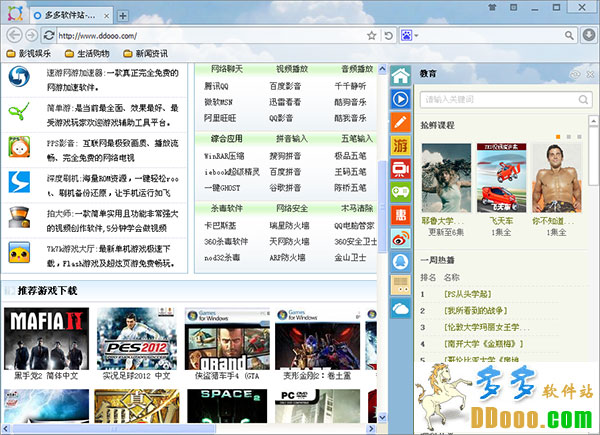Open the skin shirt icon in title bar
The width and height of the screenshot is (600, 435).
492,7
